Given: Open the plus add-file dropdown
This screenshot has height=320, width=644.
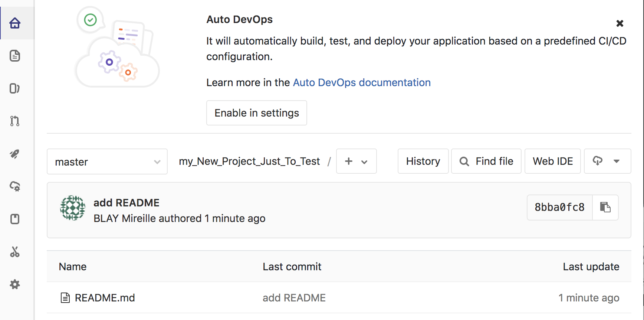Looking at the screenshot, I should coord(356,161).
